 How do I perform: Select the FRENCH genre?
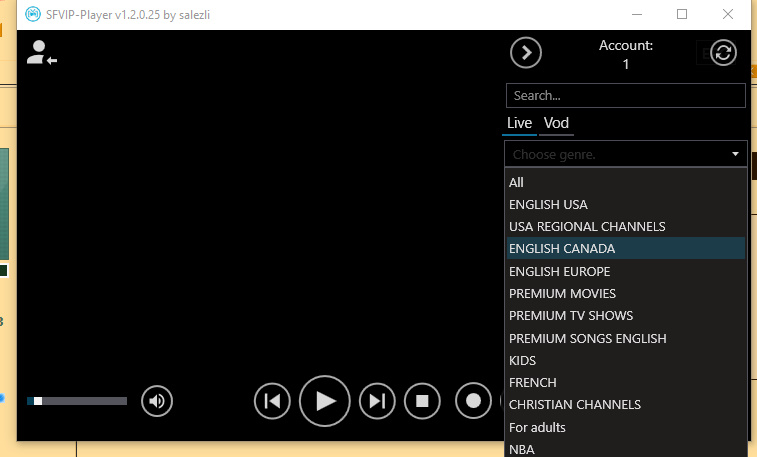[x=626, y=383]
